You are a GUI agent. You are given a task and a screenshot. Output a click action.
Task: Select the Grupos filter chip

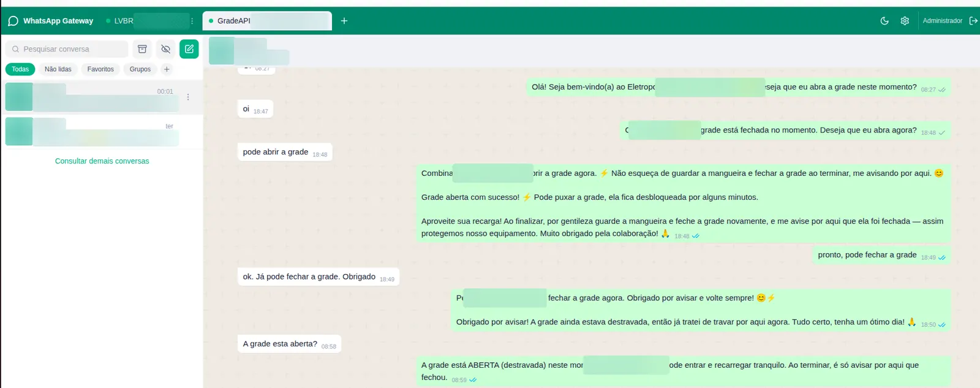click(x=140, y=69)
